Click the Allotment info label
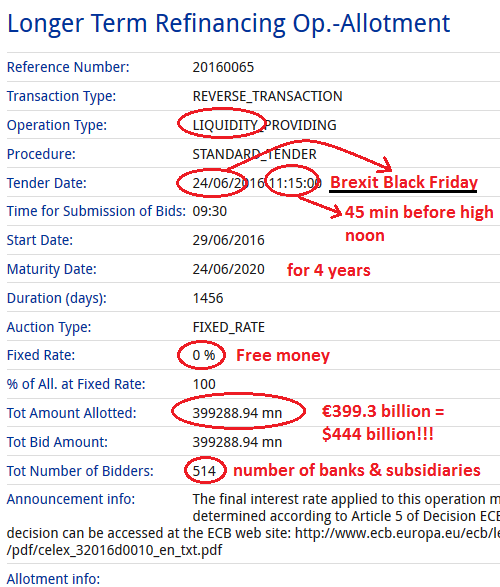500x587 pixels. click(x=54, y=579)
